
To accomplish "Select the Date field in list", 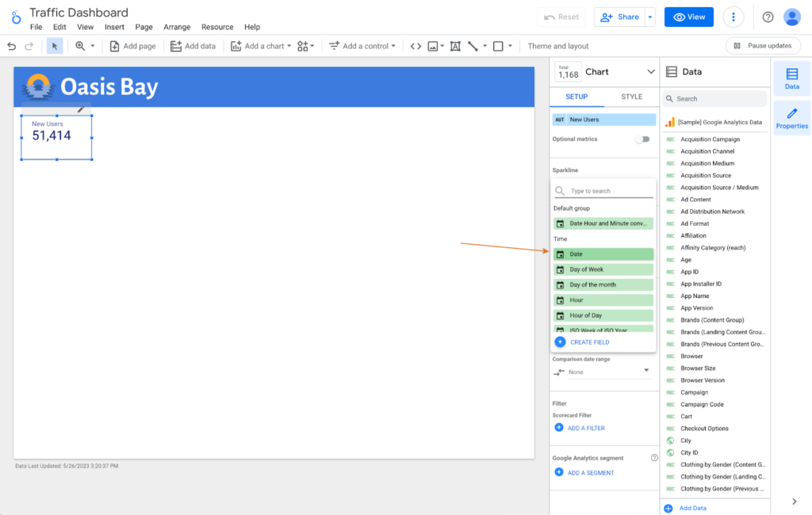I will point(603,254).
